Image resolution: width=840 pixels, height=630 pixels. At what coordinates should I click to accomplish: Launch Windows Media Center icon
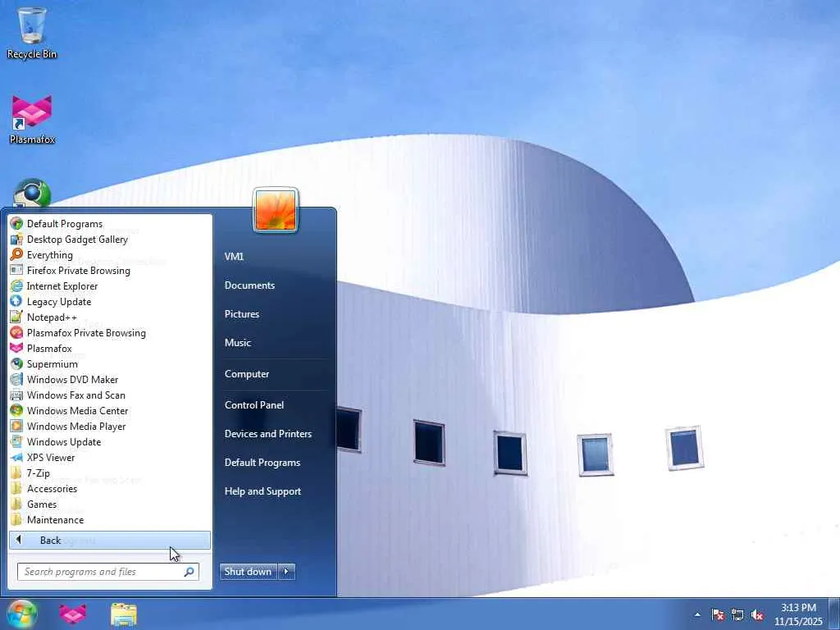point(16,410)
